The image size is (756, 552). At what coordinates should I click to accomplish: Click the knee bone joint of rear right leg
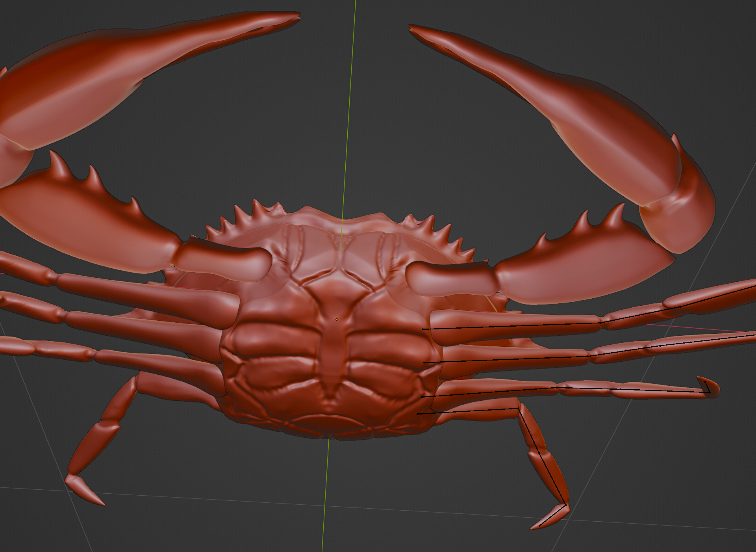[518, 409]
